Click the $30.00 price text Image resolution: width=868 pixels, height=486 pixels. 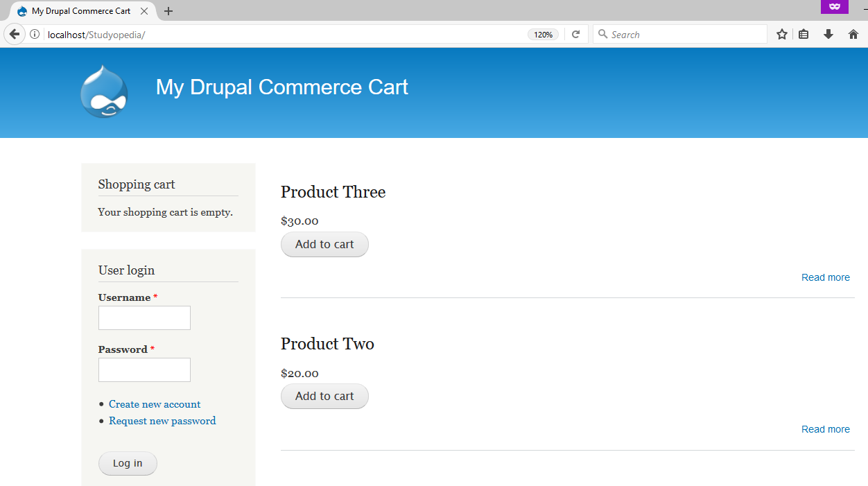[300, 221]
